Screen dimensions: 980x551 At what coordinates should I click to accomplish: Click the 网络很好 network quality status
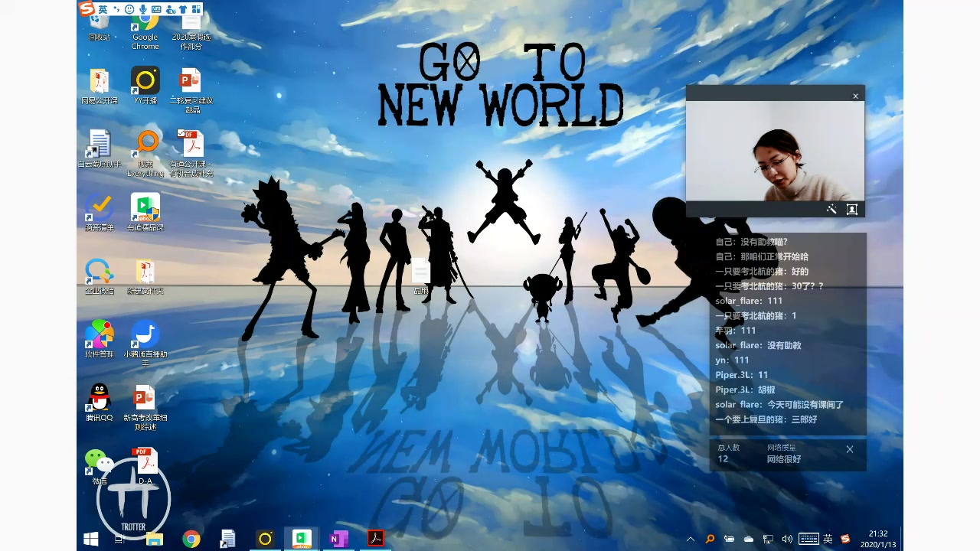784,459
